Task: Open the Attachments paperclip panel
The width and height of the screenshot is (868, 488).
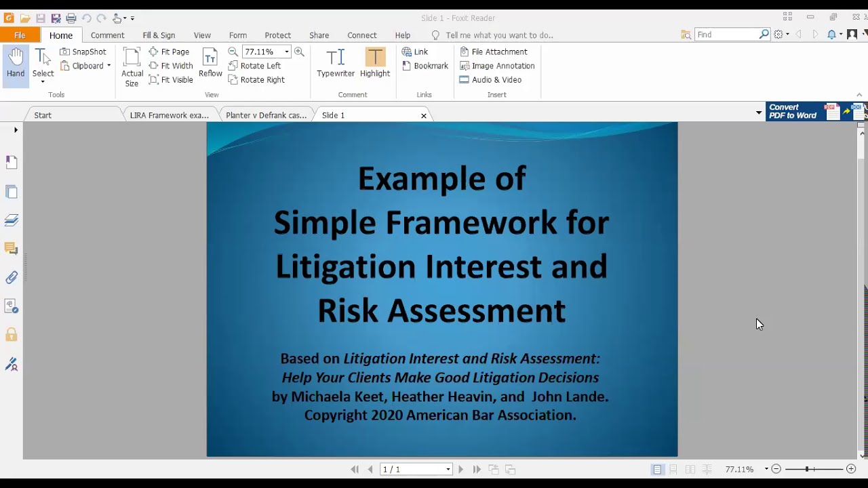Action: [12, 277]
